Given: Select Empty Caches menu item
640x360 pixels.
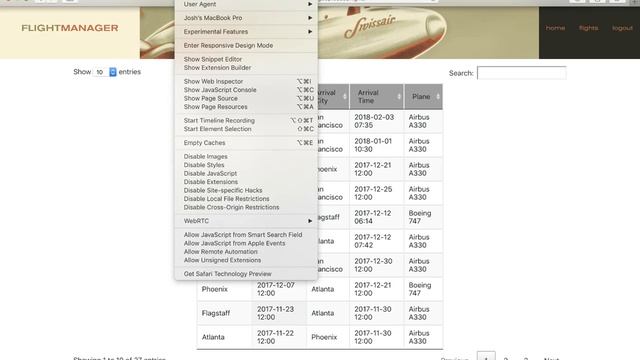Looking at the screenshot, I should click(x=246, y=143).
